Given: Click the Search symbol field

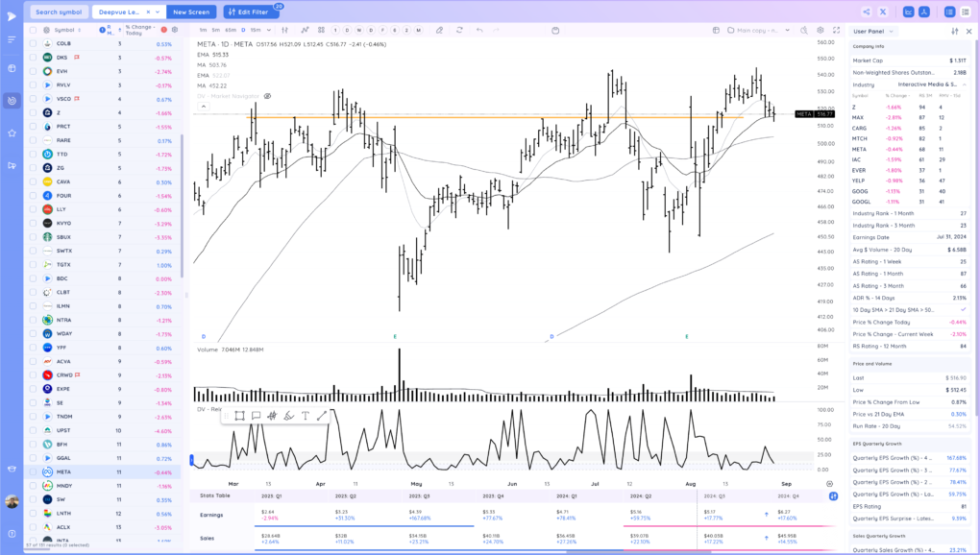Looking at the screenshot, I should pyautogui.click(x=59, y=12).
